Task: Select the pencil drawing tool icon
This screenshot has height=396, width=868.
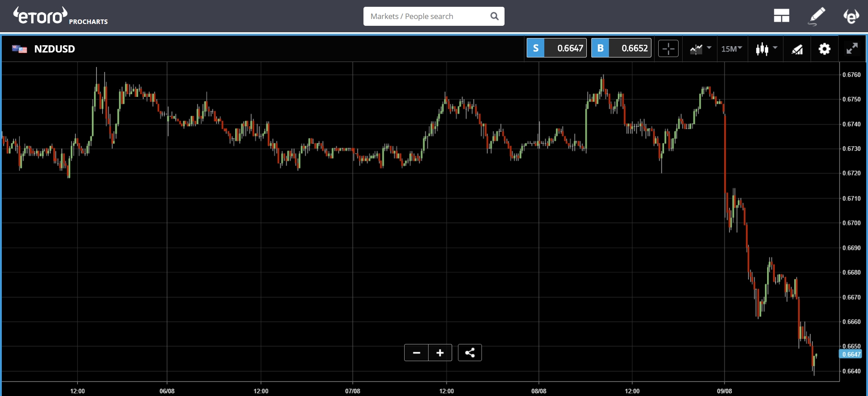Action: 816,16
